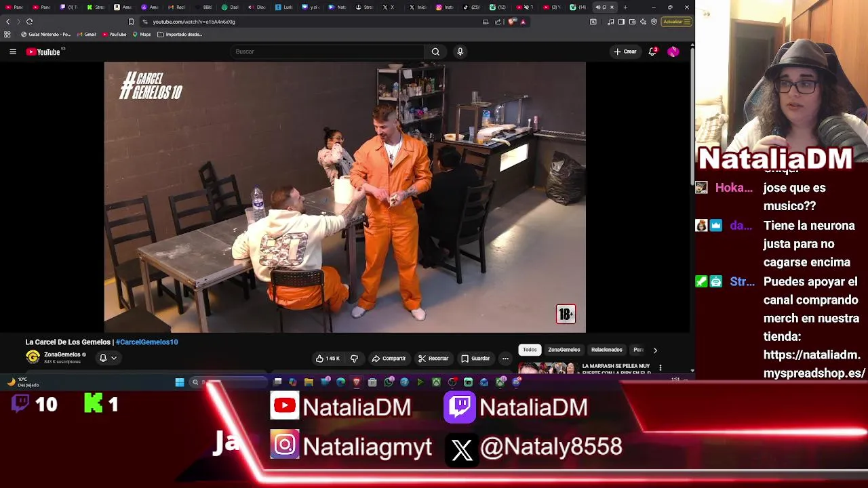Open the YouTube bookmark in bookmarks bar
868x488 pixels.
click(114, 35)
